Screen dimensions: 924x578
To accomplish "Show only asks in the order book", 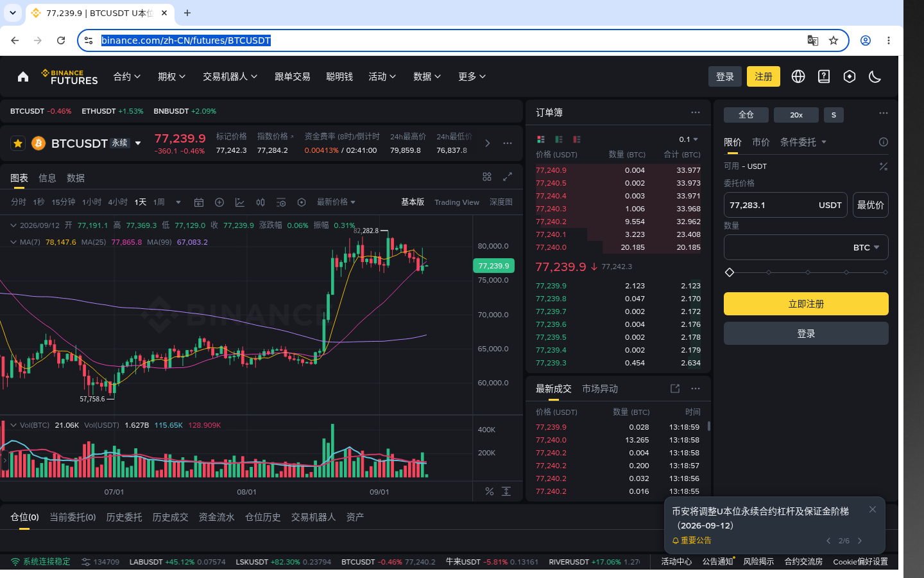I will 577,139.
